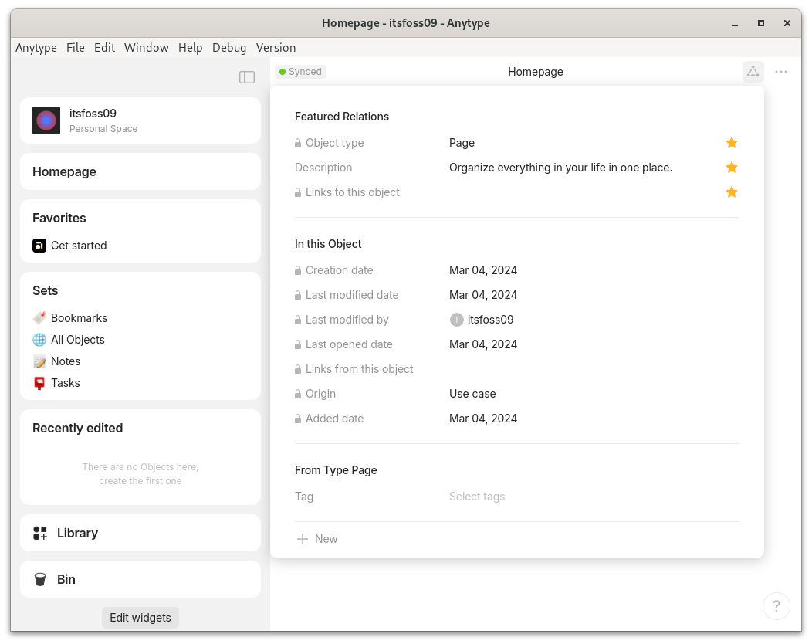Image resolution: width=812 pixels, height=644 pixels.
Task: Open the Library from the sidebar icon
Action: tap(39, 533)
